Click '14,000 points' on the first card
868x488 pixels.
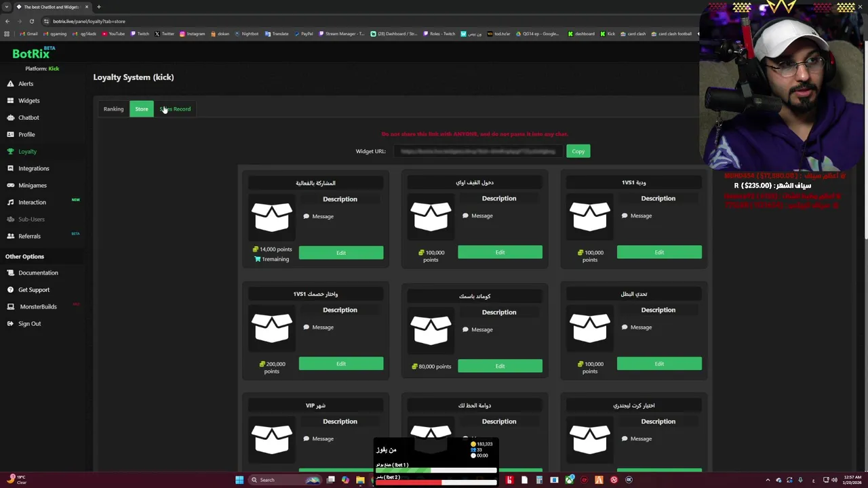click(x=273, y=249)
